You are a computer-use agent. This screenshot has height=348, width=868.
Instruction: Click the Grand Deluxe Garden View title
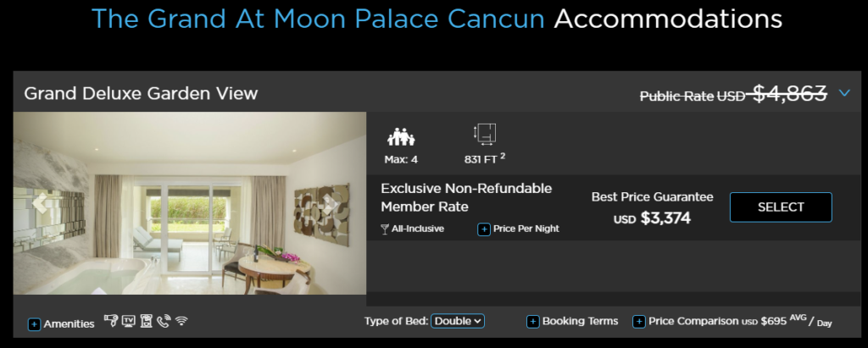pos(141,93)
